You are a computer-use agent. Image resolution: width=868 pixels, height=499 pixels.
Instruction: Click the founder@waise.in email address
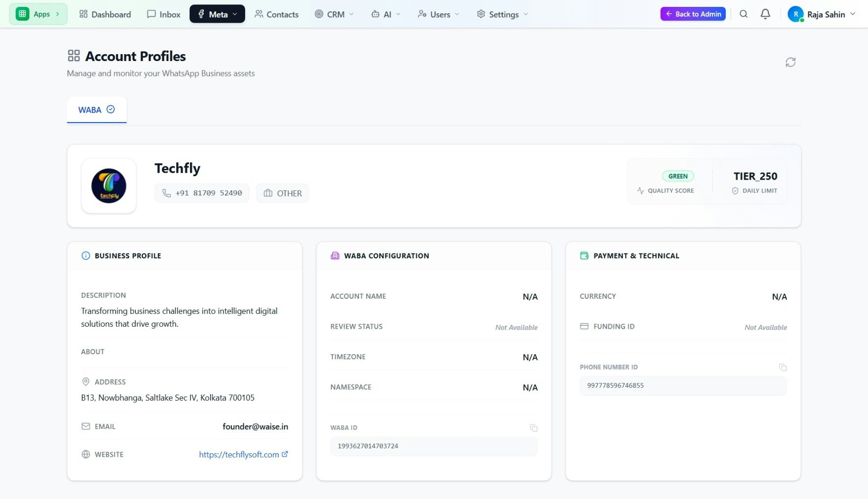(255, 427)
